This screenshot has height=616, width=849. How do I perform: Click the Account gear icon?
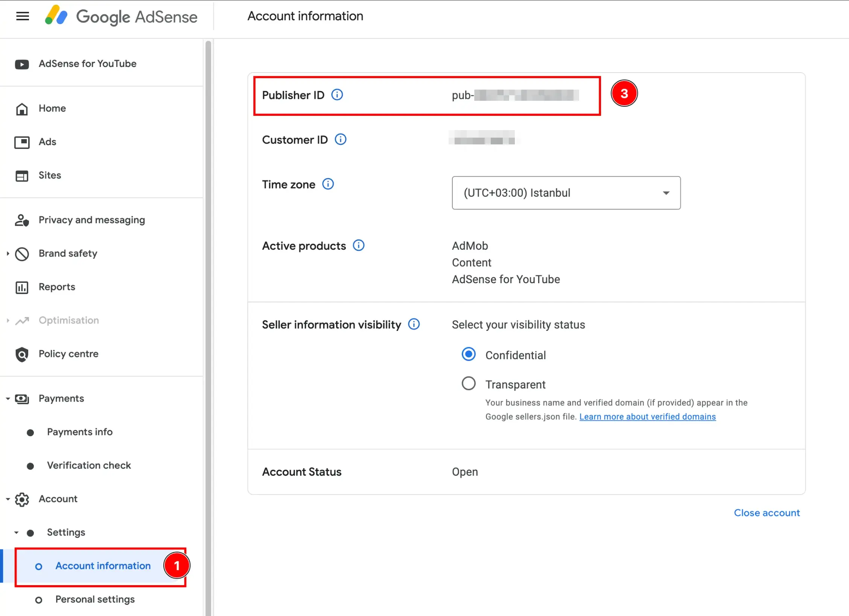pyautogui.click(x=22, y=499)
